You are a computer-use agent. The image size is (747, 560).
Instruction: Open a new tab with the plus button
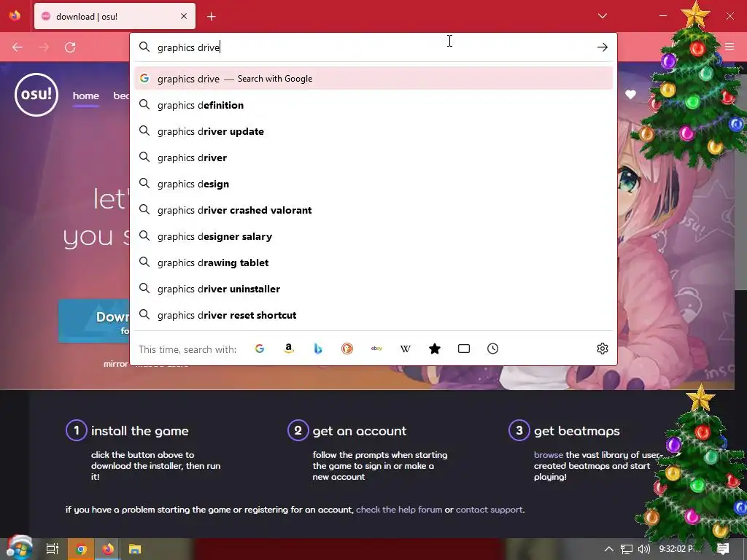click(212, 17)
